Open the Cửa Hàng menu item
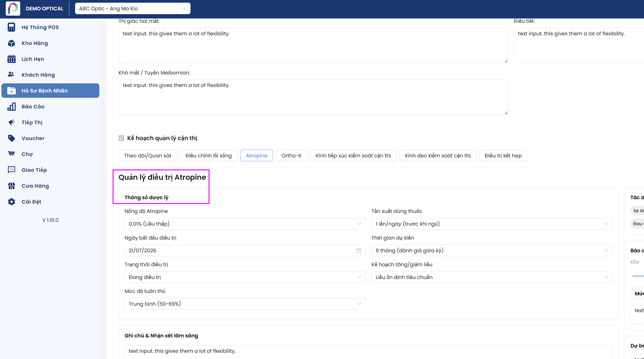 50,186
